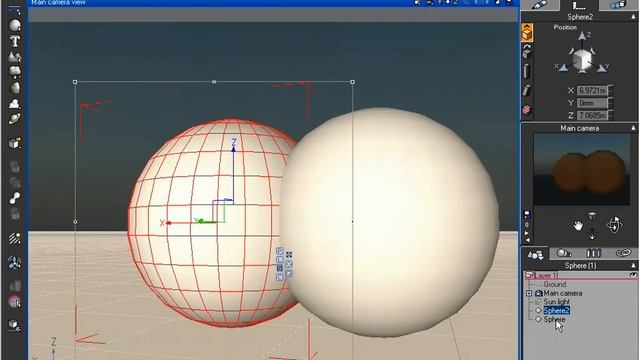The height and width of the screenshot is (360, 640).
Task: Click the diagonal streaks icon in left toolbar
Action: click(x=15, y=238)
